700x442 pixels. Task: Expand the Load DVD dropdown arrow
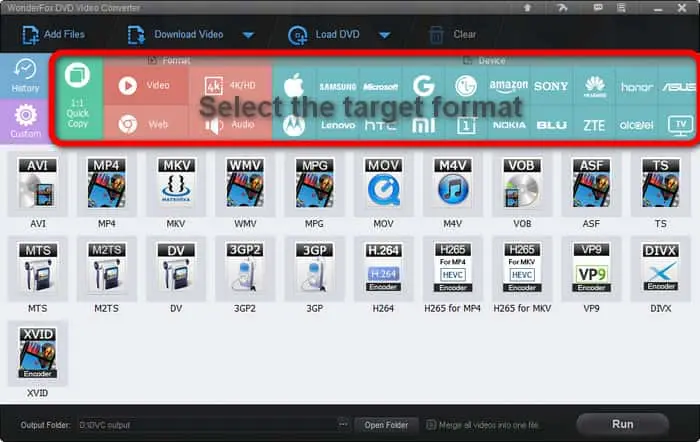[385, 35]
